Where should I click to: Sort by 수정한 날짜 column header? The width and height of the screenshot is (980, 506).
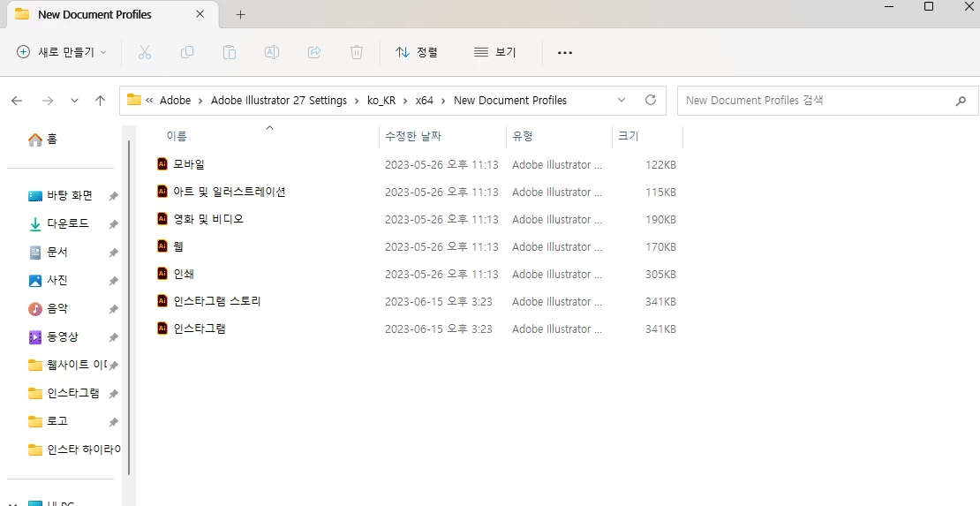click(413, 136)
